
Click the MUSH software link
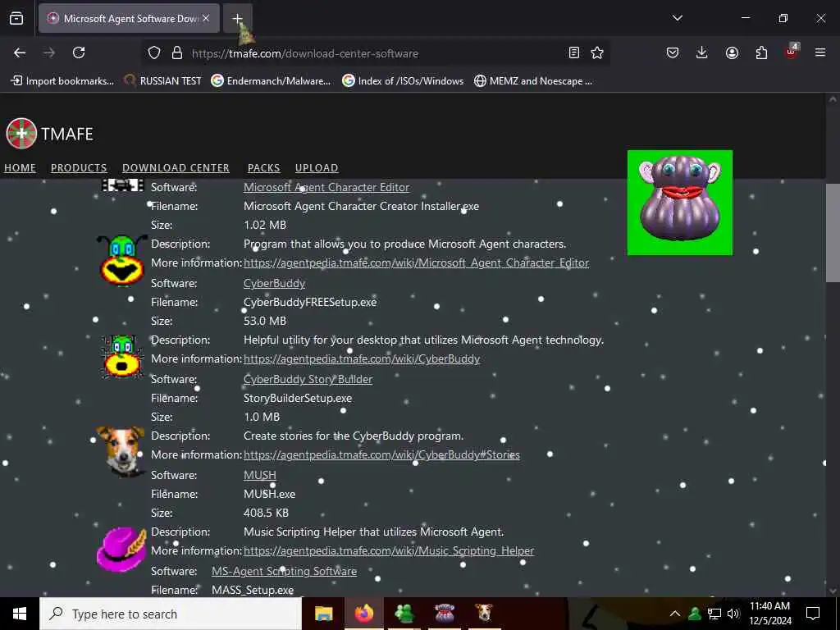tap(260, 475)
